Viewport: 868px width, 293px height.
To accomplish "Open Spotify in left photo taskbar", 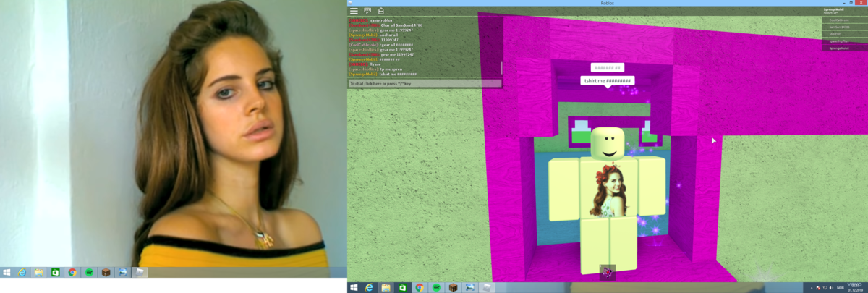I will click(x=89, y=272).
